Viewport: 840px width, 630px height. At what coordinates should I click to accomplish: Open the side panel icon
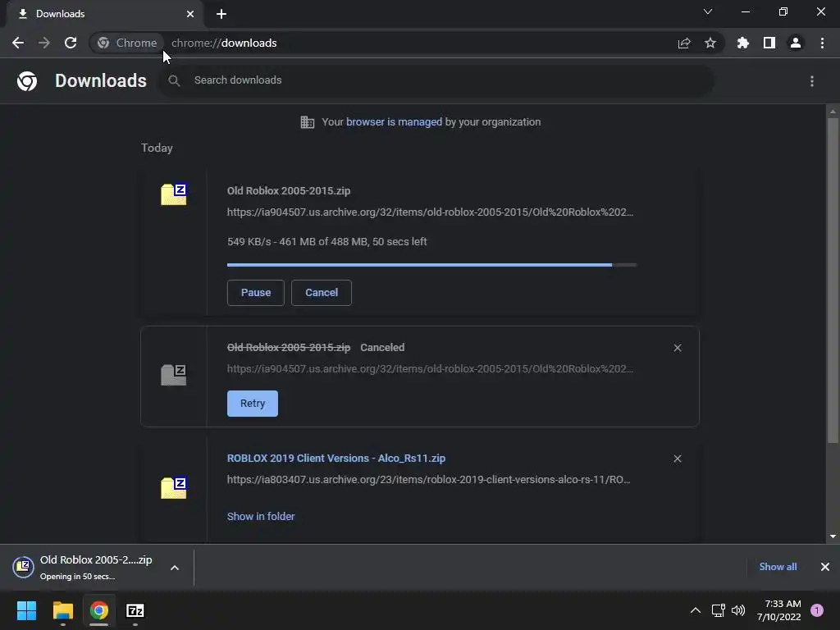[769, 43]
